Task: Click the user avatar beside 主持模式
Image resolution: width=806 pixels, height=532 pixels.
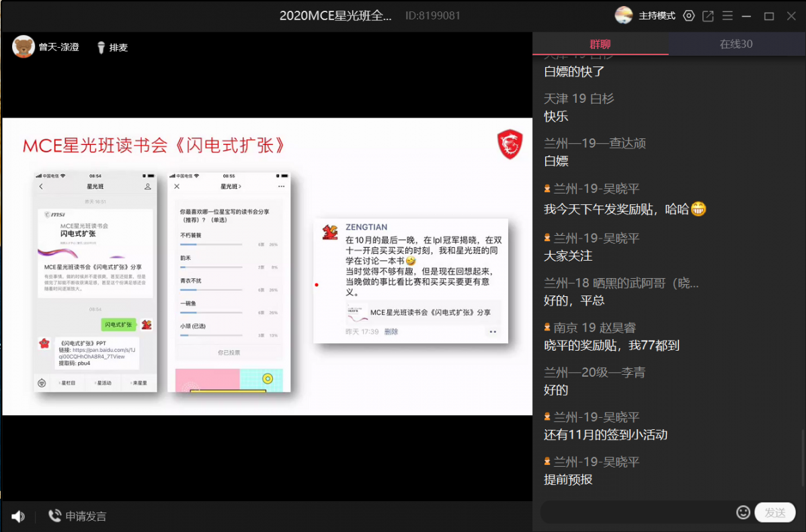Action: [624, 15]
